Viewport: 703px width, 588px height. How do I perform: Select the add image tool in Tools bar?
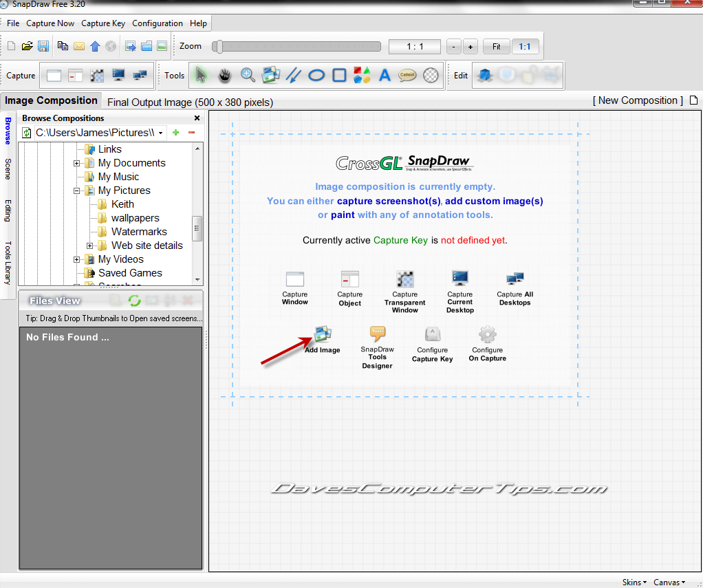[271, 75]
